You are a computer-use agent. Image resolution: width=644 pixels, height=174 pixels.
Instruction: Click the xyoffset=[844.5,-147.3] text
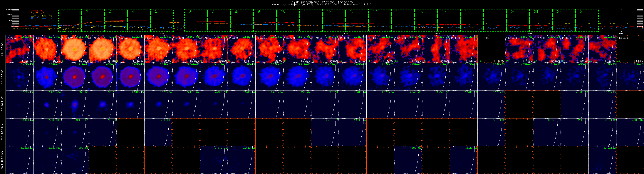click(x=298, y=4)
